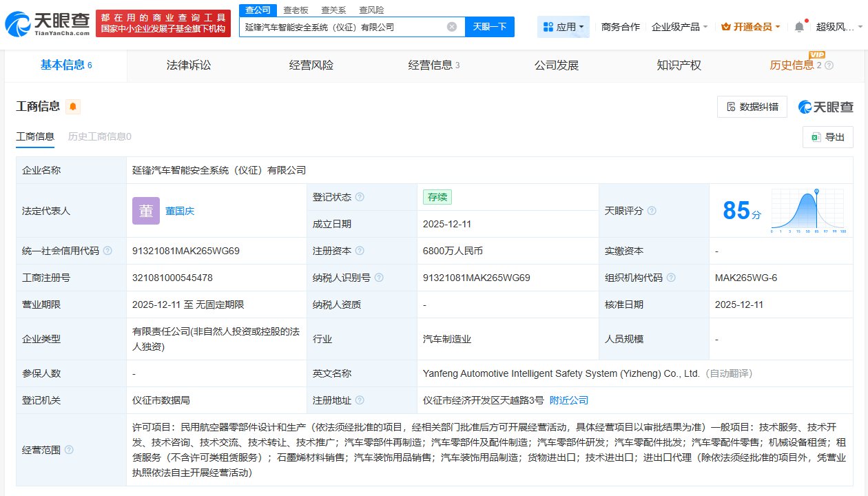Open the 知识产权 tab
Viewport: 868px width, 496px height.
tap(679, 65)
